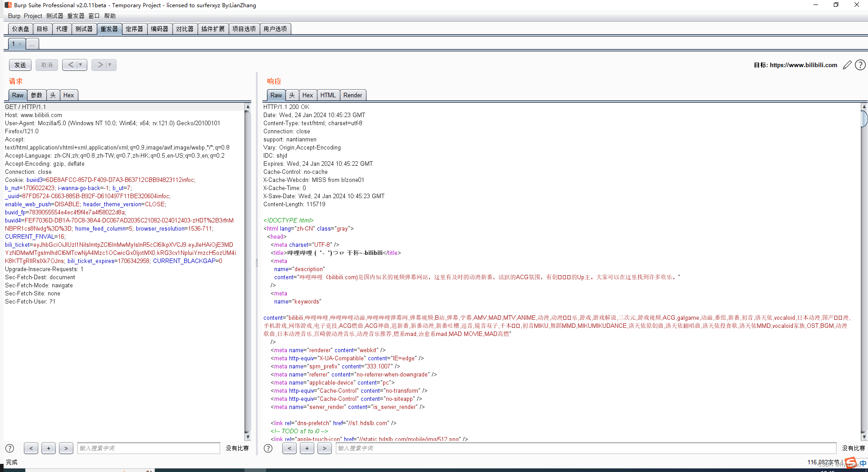Click the response search input field
The height and width of the screenshot is (472, 868).
point(586,448)
